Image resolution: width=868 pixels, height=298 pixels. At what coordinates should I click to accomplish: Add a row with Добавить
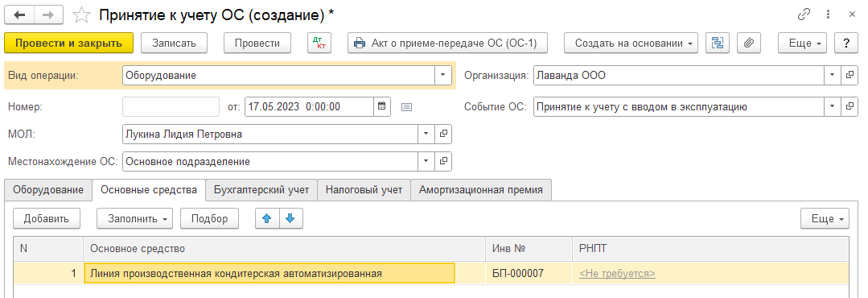(x=47, y=218)
